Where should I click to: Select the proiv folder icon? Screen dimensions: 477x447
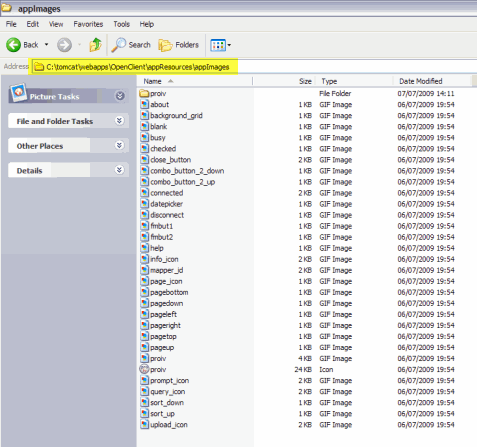pos(144,93)
